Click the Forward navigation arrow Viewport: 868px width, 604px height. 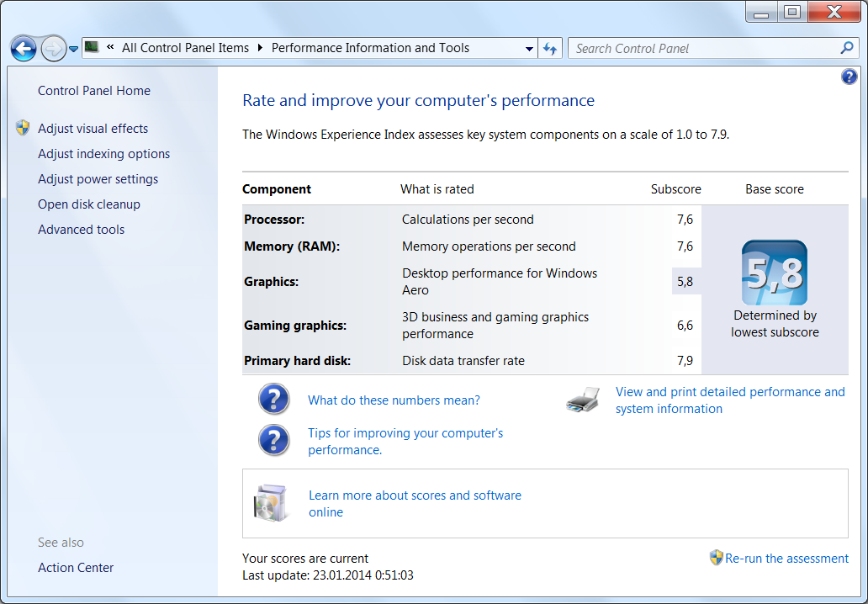pos(53,49)
